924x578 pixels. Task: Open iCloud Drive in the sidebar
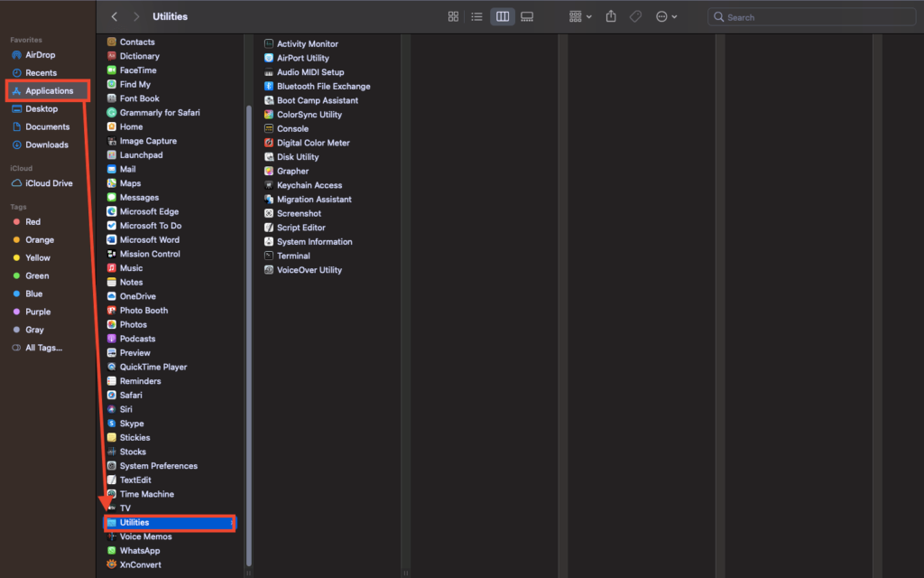click(49, 183)
